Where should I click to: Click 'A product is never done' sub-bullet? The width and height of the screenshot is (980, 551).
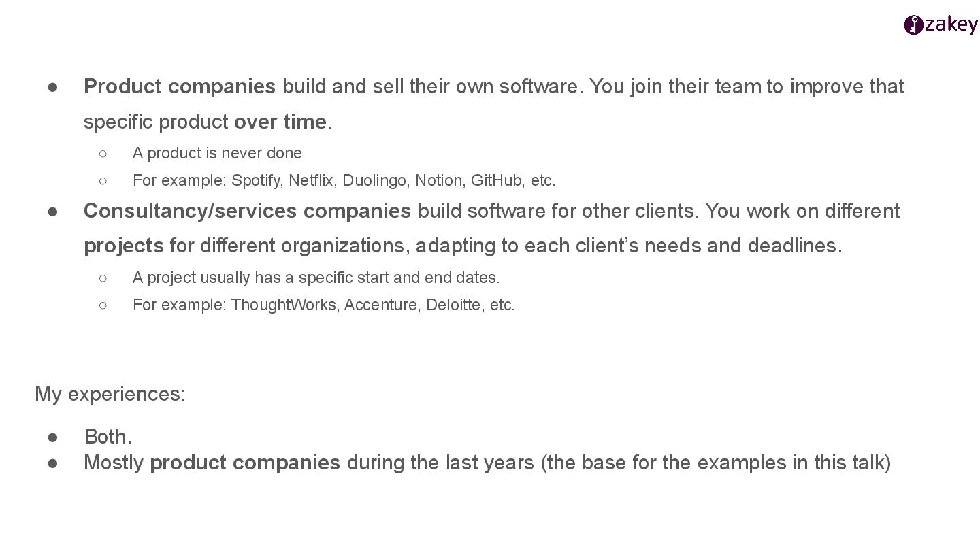pyautogui.click(x=217, y=153)
